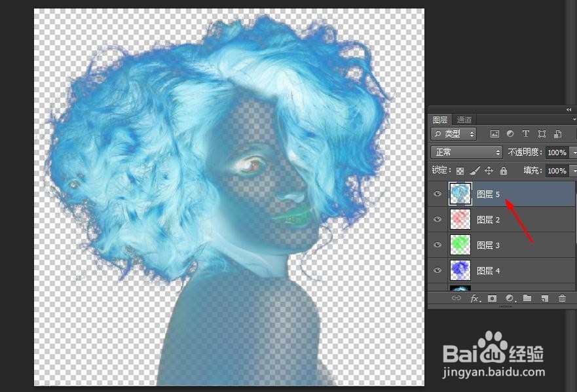577x392 pixels.
Task: Select the 图层 2 red thumbnail
Action: 460,219
